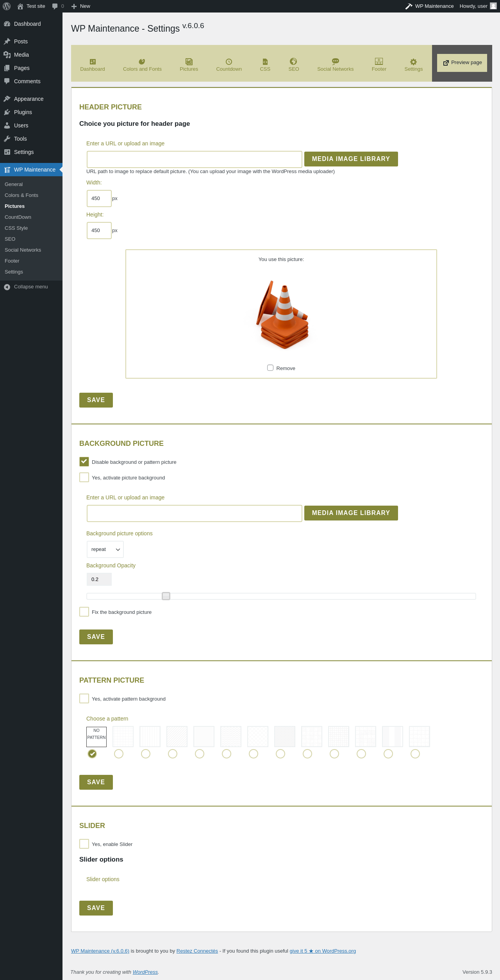
Task: Open CSS Style submenu item
Action: click(16, 228)
